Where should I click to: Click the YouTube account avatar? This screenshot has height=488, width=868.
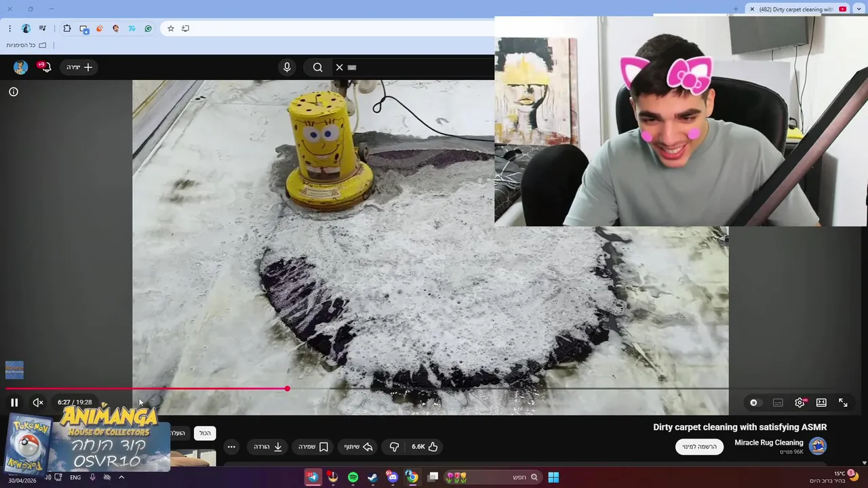(20, 67)
